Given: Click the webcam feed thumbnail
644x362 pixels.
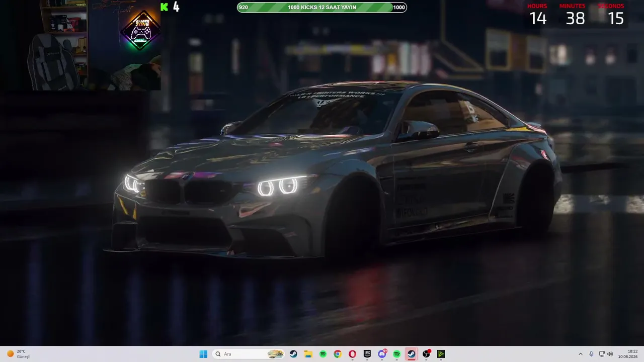Looking at the screenshot, I should 80,45.
